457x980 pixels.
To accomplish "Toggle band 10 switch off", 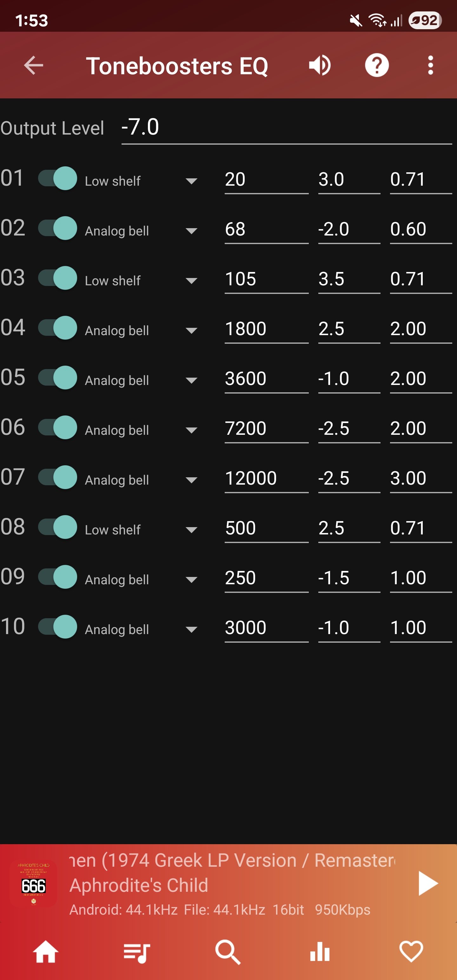I will [x=58, y=626].
